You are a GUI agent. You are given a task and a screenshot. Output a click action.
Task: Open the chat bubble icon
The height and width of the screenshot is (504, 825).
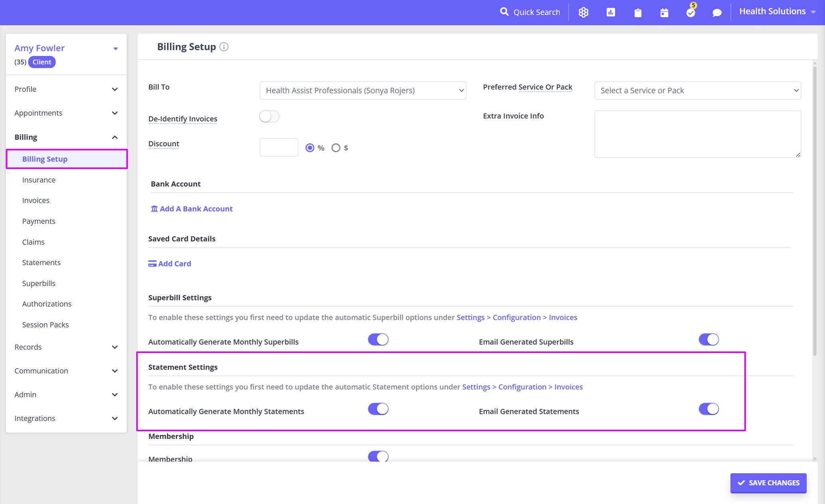(717, 12)
